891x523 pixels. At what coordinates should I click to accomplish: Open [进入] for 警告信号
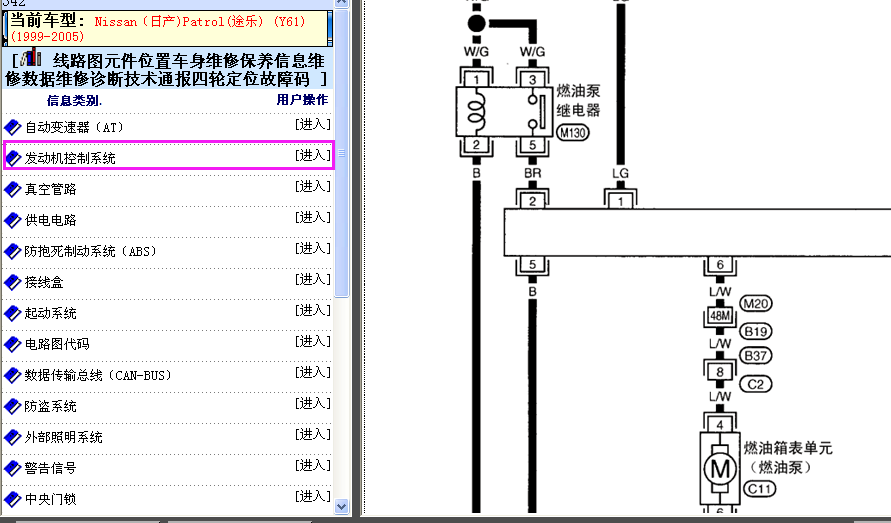(313, 465)
